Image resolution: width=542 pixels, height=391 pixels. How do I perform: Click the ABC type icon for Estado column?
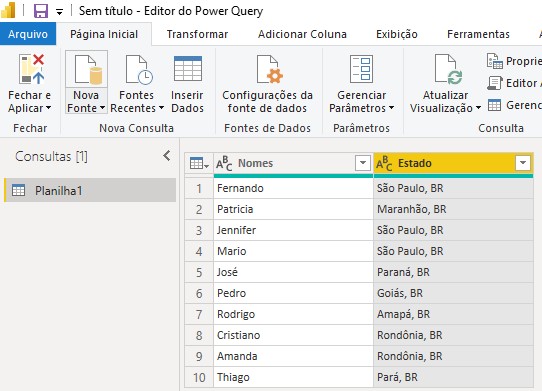384,163
